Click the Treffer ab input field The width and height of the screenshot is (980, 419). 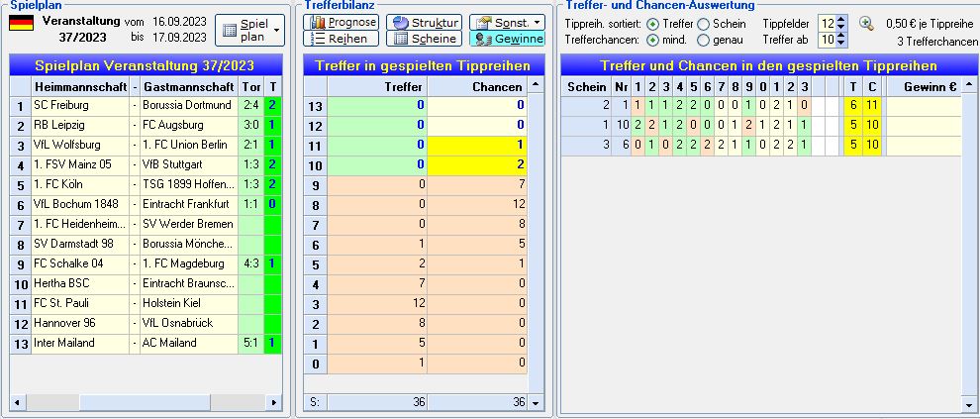[x=828, y=40]
